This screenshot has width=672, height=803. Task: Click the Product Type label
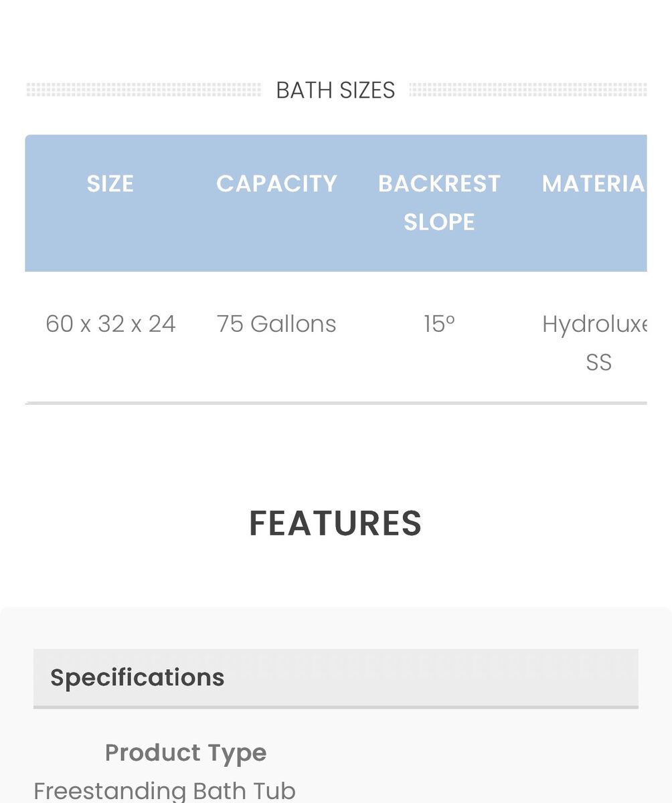pos(185,753)
